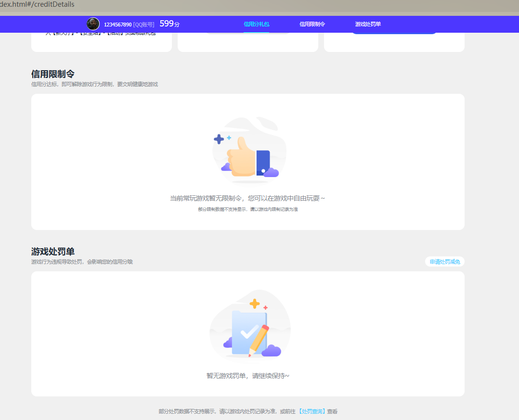Click the 申请处罚减免 button

tap(444, 262)
